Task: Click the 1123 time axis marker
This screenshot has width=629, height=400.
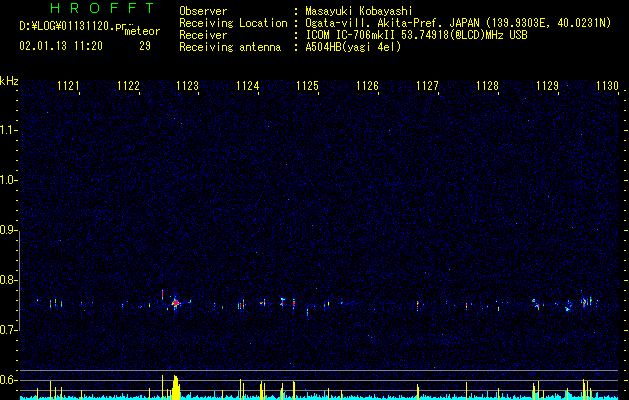Action: pyautogui.click(x=188, y=86)
